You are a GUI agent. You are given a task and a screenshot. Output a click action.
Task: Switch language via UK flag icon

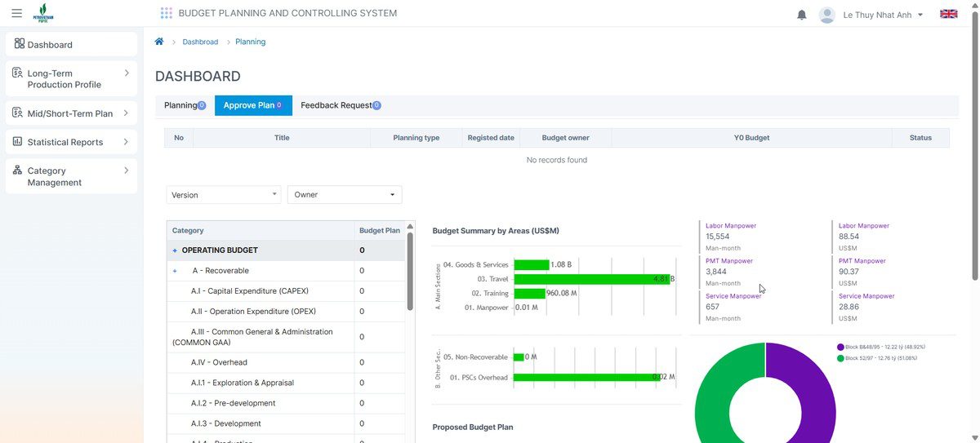pos(949,14)
